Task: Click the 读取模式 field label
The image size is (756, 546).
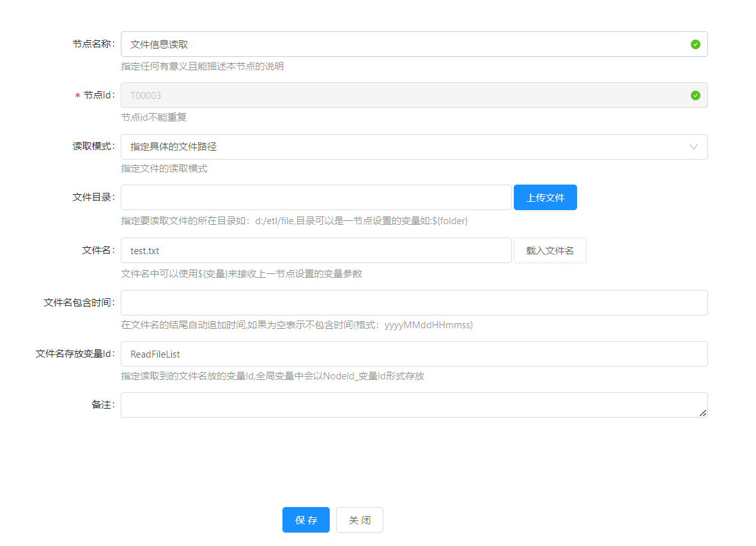Action: (x=93, y=146)
